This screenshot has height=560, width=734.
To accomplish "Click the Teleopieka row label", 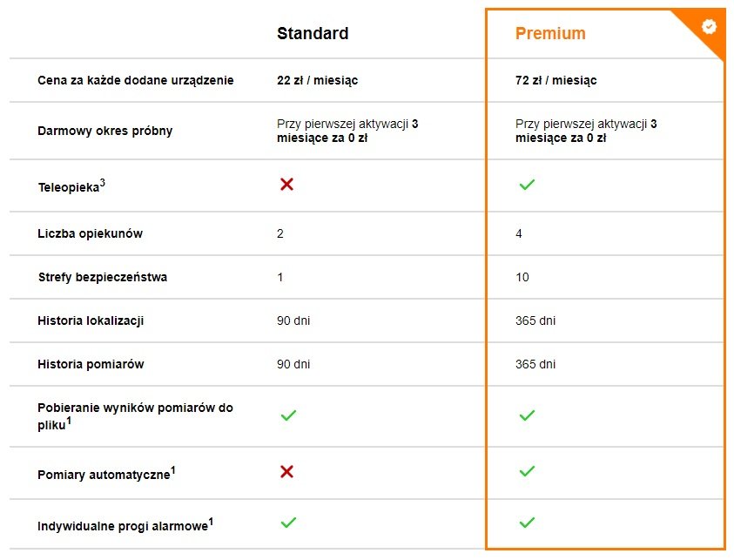I will (71, 186).
